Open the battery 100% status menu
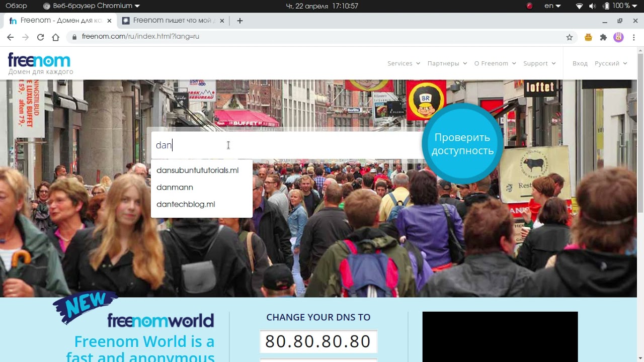The width and height of the screenshot is (644, 362). point(620,6)
